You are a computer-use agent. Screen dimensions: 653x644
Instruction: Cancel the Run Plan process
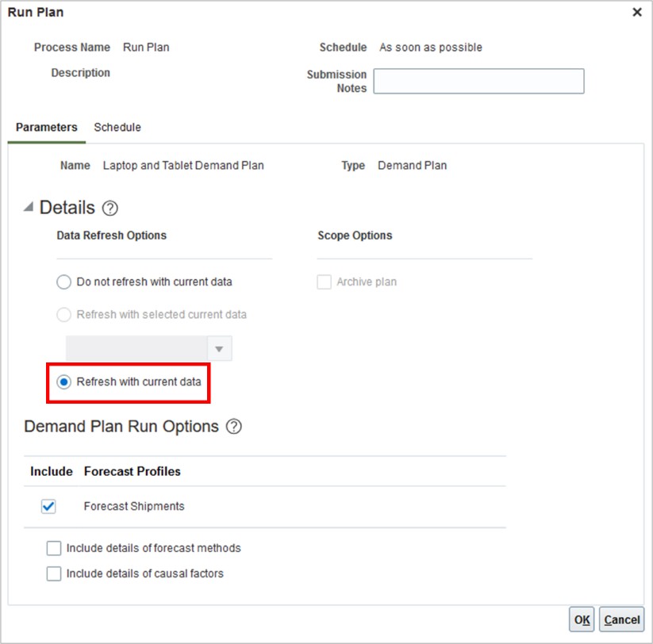622,619
